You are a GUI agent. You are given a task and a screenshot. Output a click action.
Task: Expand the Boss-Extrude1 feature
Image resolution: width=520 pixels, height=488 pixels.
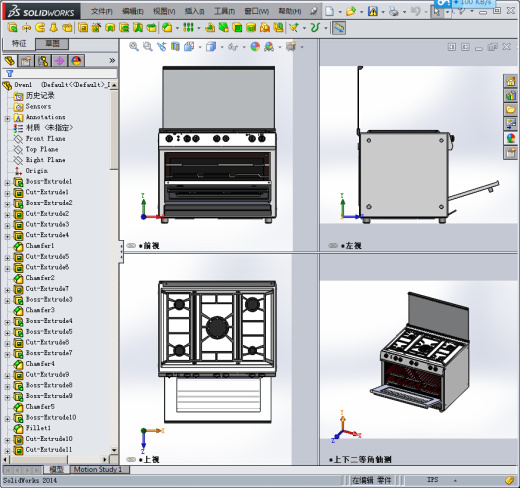coord(7,183)
